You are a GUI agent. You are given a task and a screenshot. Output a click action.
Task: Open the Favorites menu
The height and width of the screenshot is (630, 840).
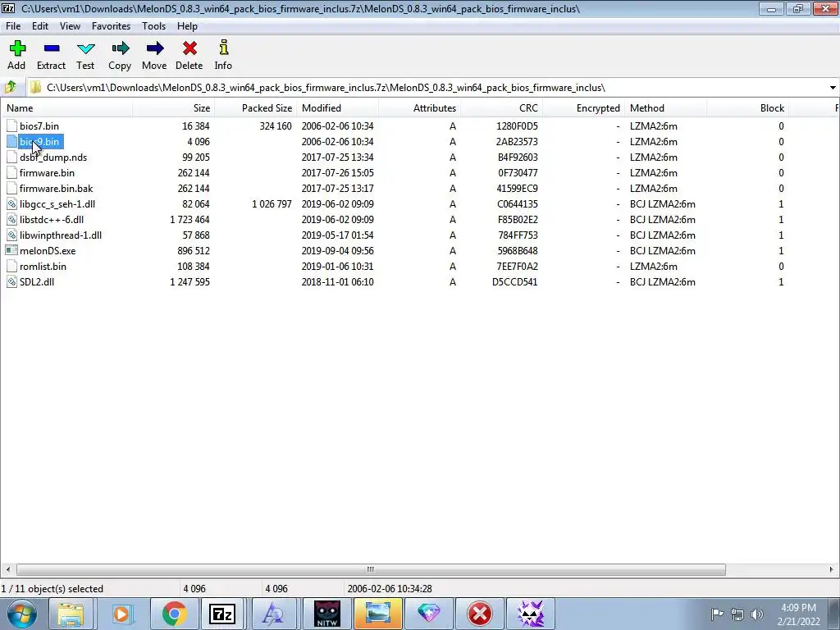111,25
